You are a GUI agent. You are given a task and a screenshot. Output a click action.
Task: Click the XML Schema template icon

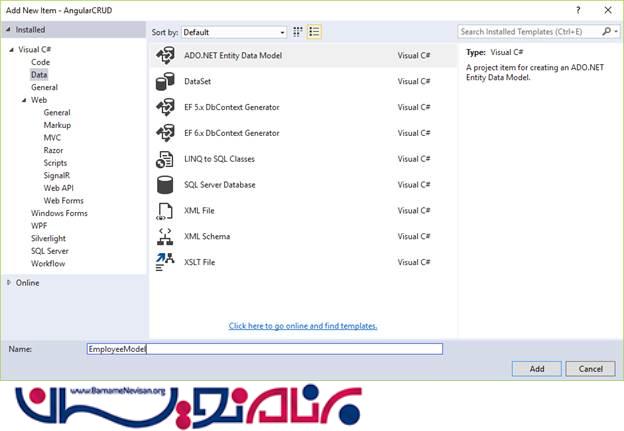point(165,237)
